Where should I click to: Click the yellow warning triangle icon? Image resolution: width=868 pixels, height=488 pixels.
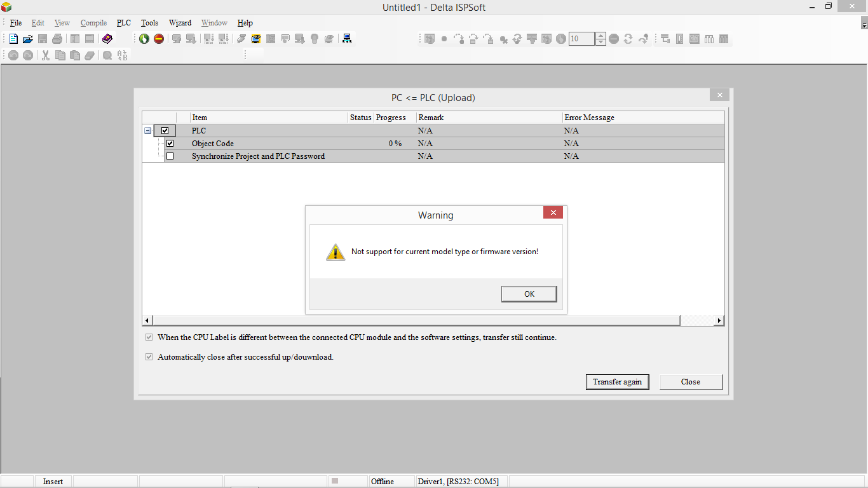tap(336, 252)
